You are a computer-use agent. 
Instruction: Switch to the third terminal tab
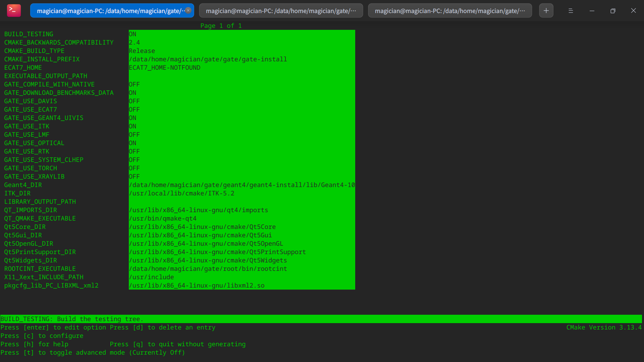point(450,11)
